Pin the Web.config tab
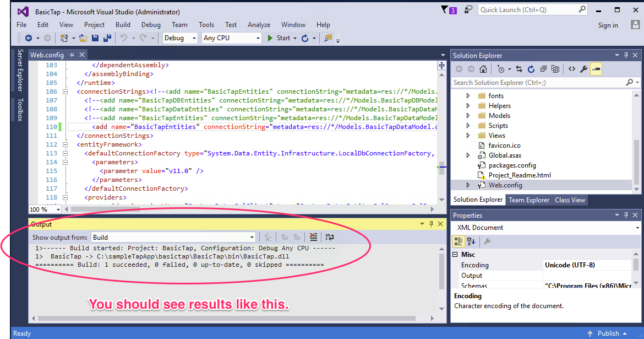The width and height of the screenshot is (644, 339). pos(72,55)
